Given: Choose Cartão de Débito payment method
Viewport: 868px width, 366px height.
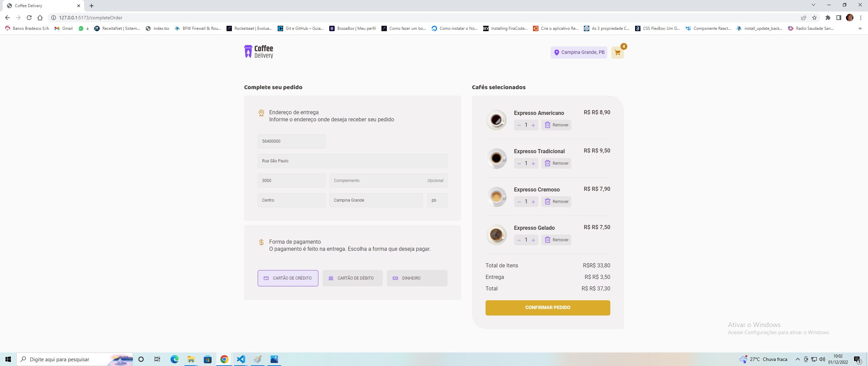Looking at the screenshot, I should coord(352,278).
